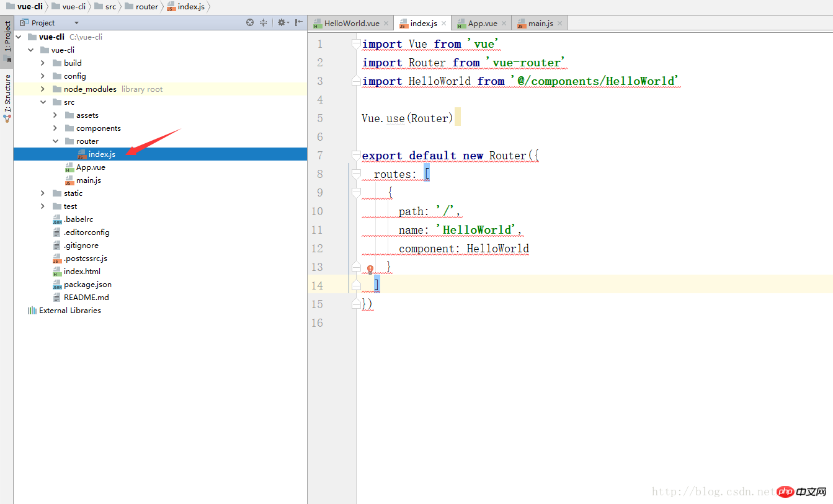The height and width of the screenshot is (504, 833).
Task: Switch to the HelloWorld.vue editor tab
Action: click(x=351, y=23)
